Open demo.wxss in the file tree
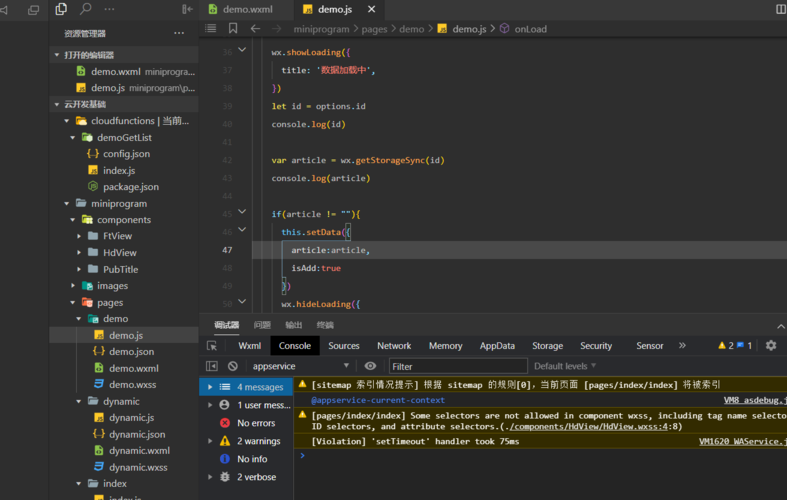 [x=133, y=385]
